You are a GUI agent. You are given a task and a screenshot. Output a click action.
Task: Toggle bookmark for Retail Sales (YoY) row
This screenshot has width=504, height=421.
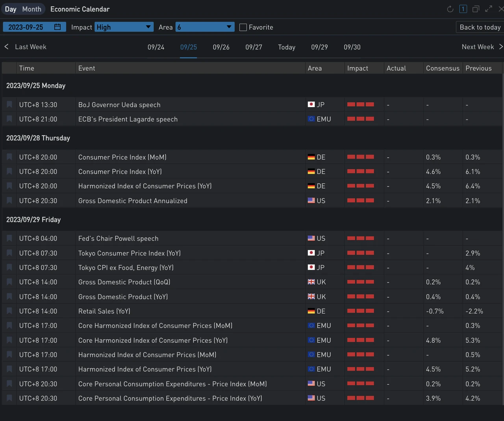pyautogui.click(x=9, y=311)
